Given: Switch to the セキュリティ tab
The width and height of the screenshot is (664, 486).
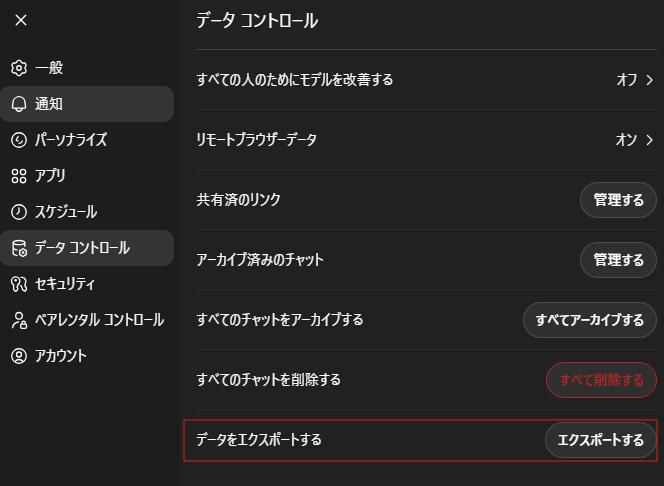Looking at the screenshot, I should click(x=87, y=284).
